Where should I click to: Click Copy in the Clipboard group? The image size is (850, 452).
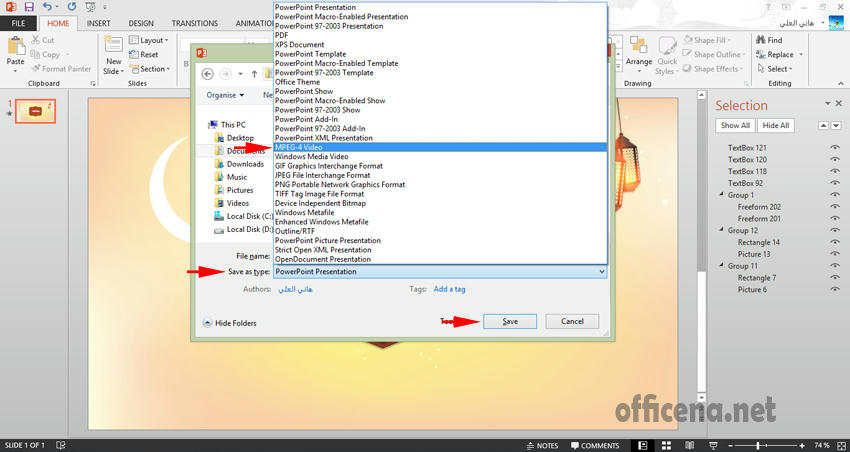45,54
